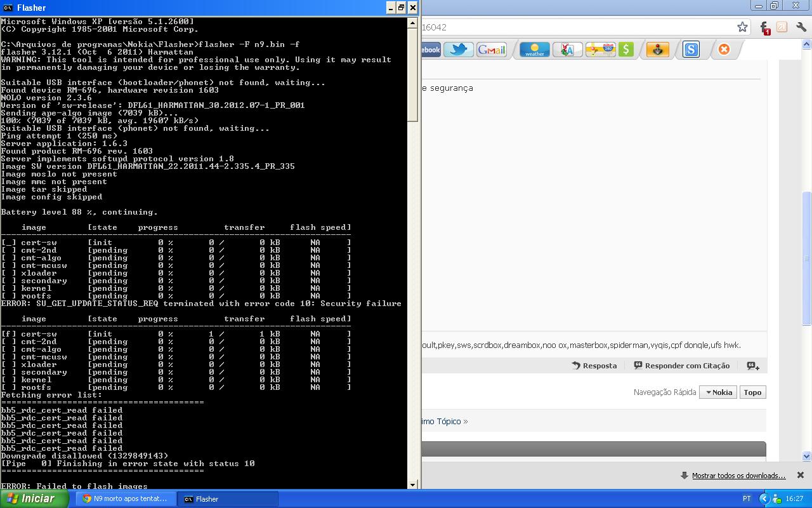This screenshot has width=812, height=508.
Task: Click 'Battery level 88 %, continuing.' text
Action: pyautogui.click(x=80, y=212)
